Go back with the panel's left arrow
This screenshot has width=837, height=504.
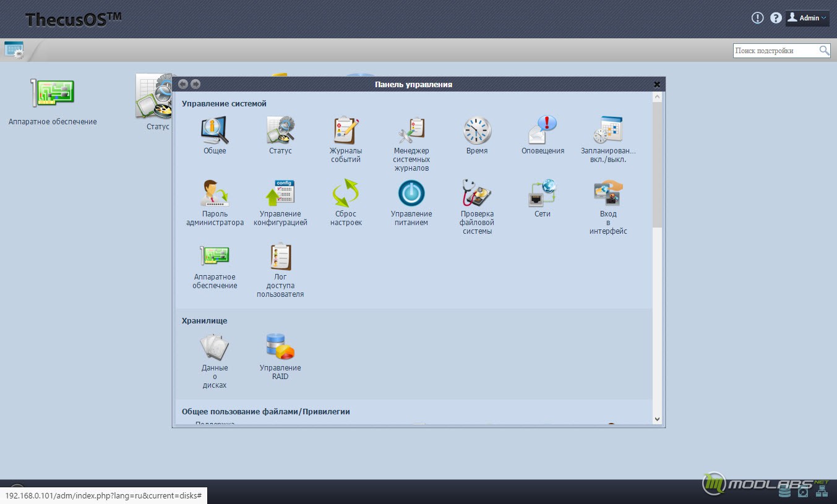pos(183,84)
